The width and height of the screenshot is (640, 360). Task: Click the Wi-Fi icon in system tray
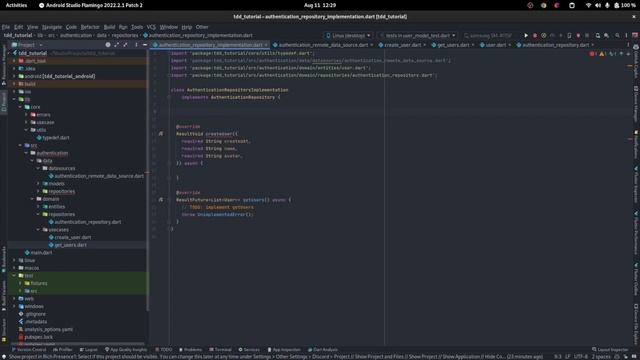coord(588,5)
